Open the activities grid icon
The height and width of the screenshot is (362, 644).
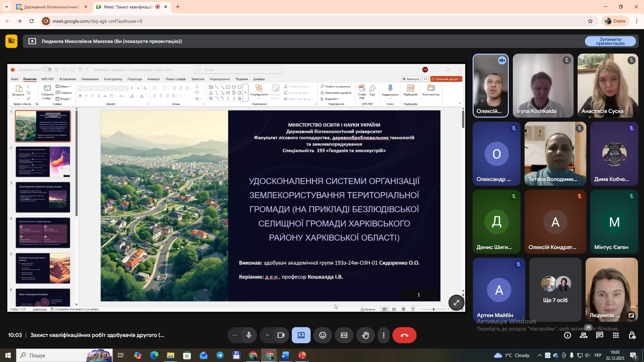click(616, 335)
